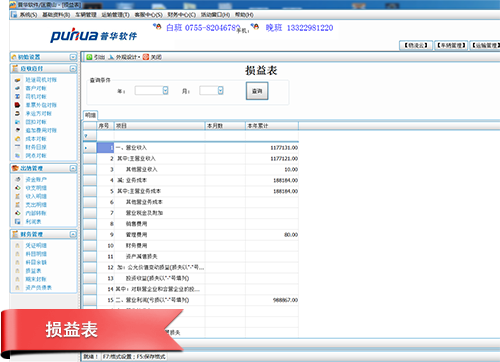Click the green 引出 export icon

(x=89, y=57)
